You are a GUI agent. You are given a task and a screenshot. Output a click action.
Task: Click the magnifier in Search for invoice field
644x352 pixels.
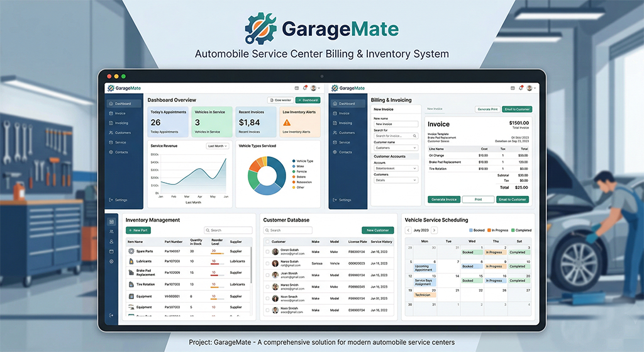pyautogui.click(x=415, y=136)
